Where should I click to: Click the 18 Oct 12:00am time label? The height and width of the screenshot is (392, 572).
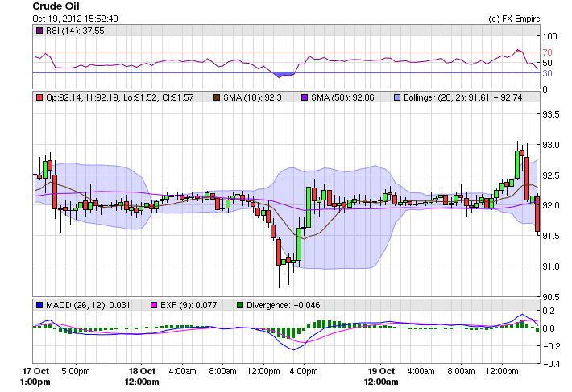click(x=142, y=377)
